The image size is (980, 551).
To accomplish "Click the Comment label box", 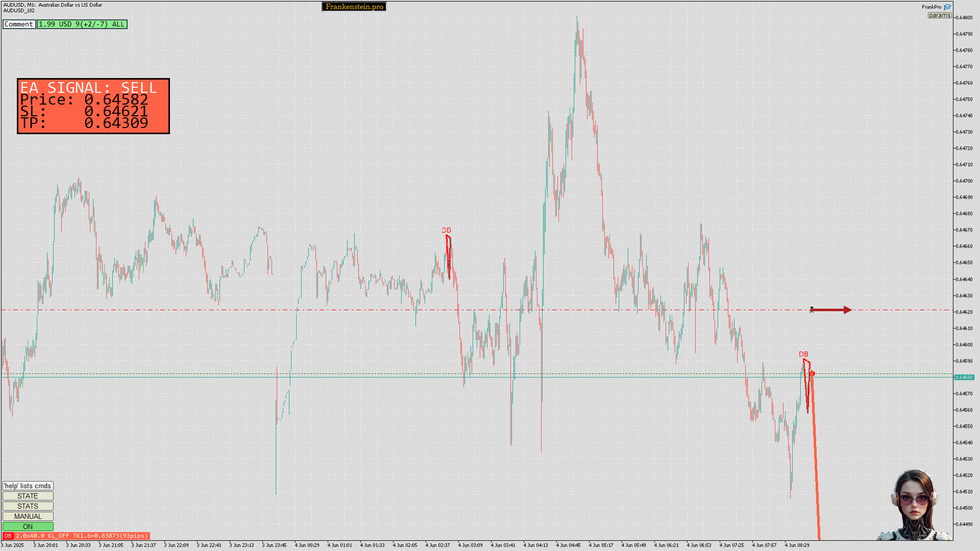I will (19, 24).
